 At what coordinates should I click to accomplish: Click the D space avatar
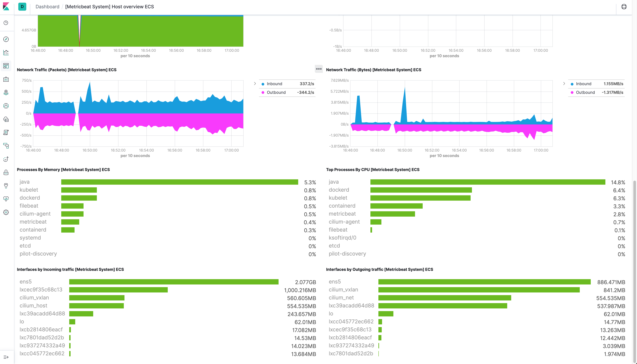[x=22, y=7]
